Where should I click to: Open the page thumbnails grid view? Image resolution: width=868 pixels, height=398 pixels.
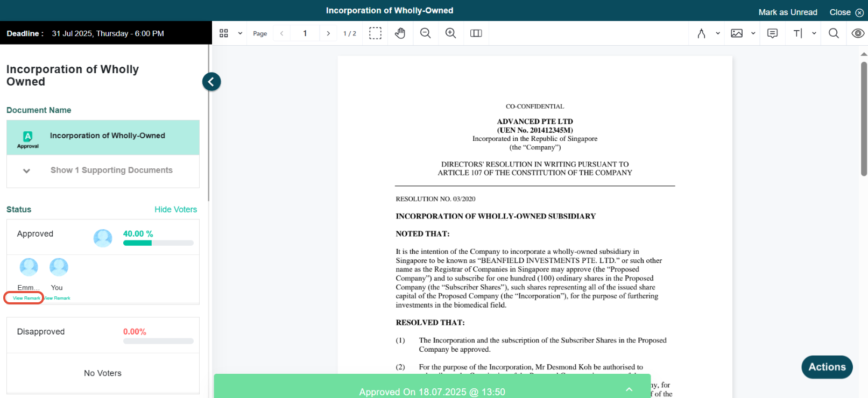point(224,33)
